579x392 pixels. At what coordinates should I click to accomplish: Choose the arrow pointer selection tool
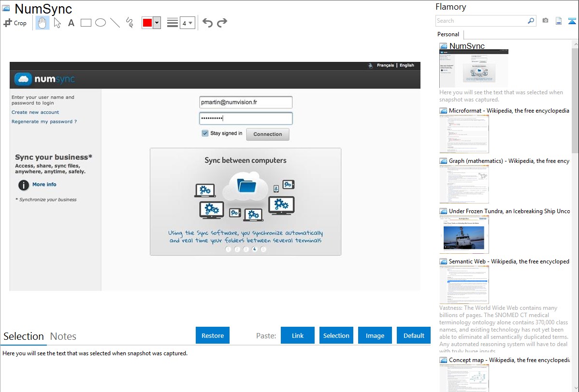pyautogui.click(x=57, y=23)
